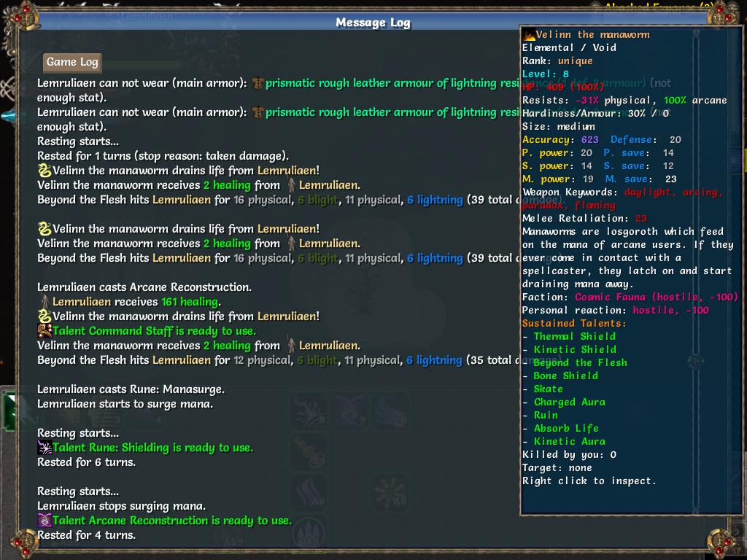747x560 pixels.
Task: Click 'Elemental / Void' type line
Action: (569, 47)
